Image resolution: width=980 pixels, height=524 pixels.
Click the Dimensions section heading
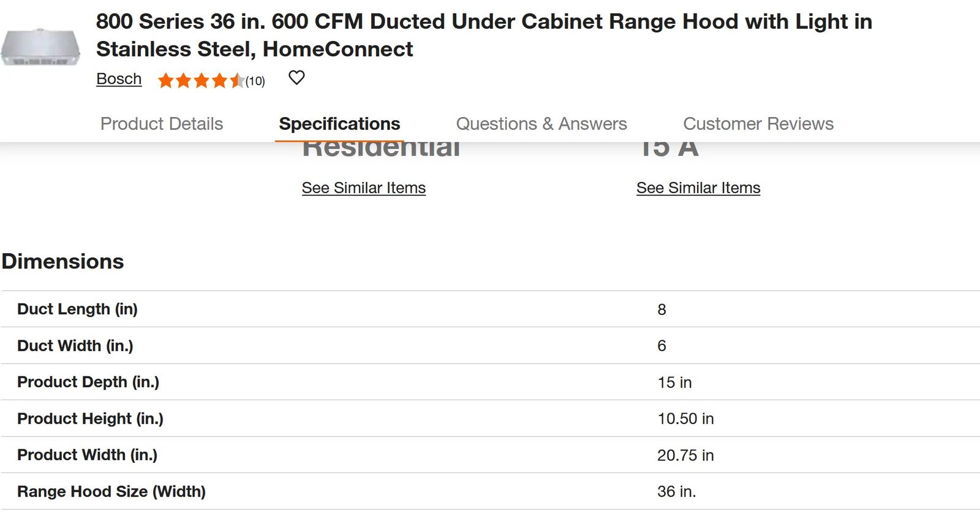(x=62, y=262)
